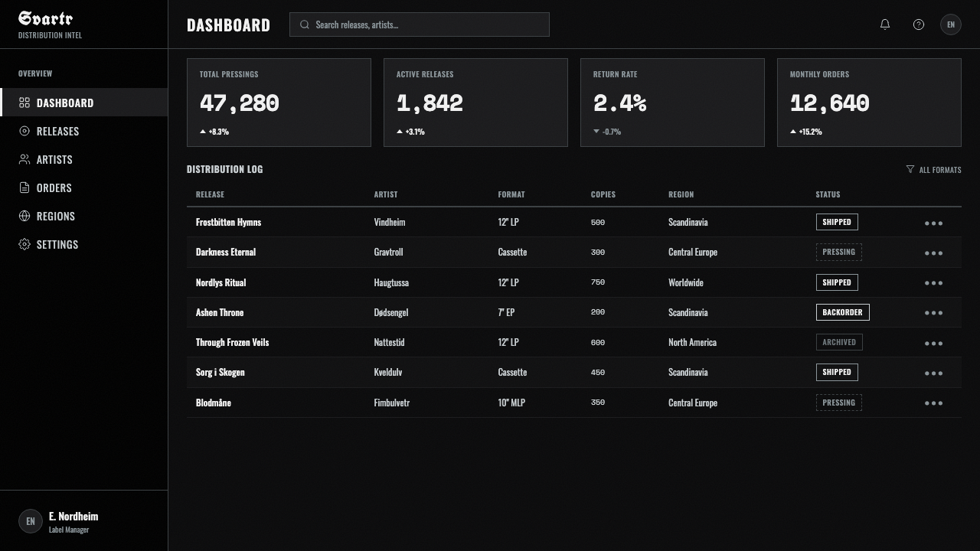
Task: Open the Return Rate stat card
Action: point(672,103)
